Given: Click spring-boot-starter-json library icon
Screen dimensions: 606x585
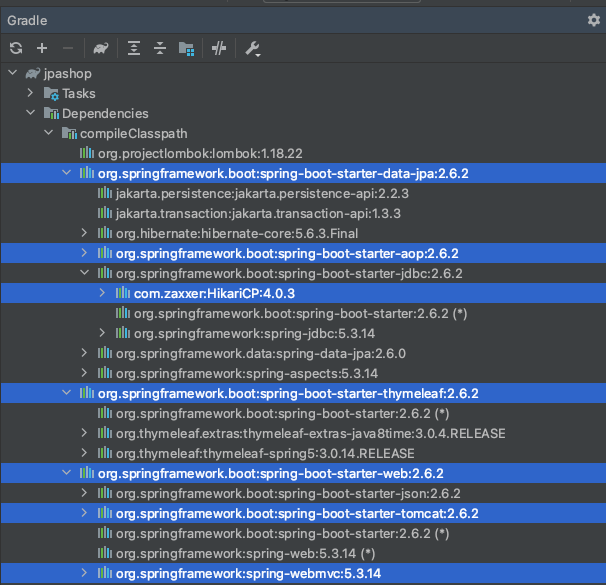Looking at the screenshot, I should point(105,493).
